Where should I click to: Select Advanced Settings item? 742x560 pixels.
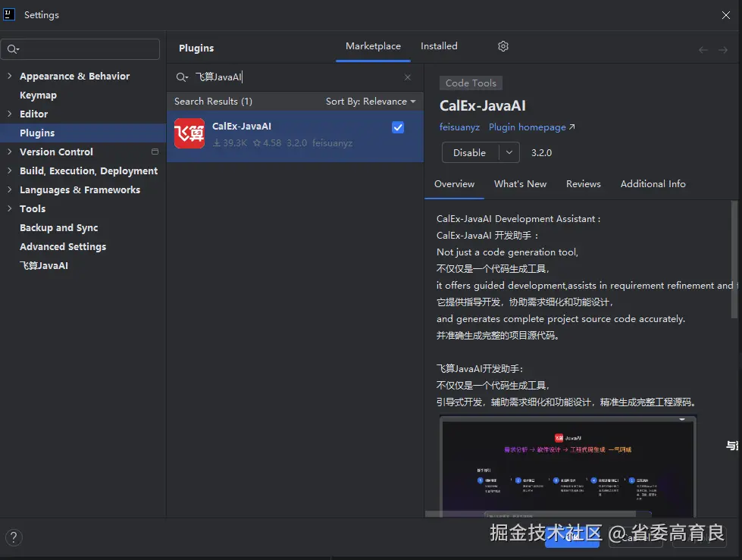pyautogui.click(x=62, y=246)
